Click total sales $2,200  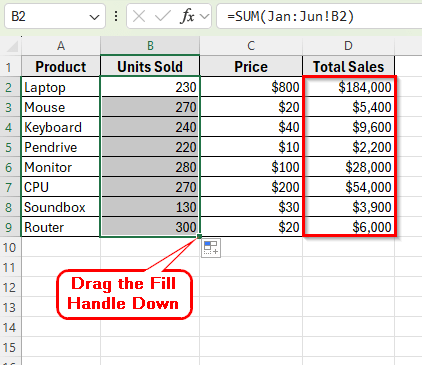tap(349, 147)
